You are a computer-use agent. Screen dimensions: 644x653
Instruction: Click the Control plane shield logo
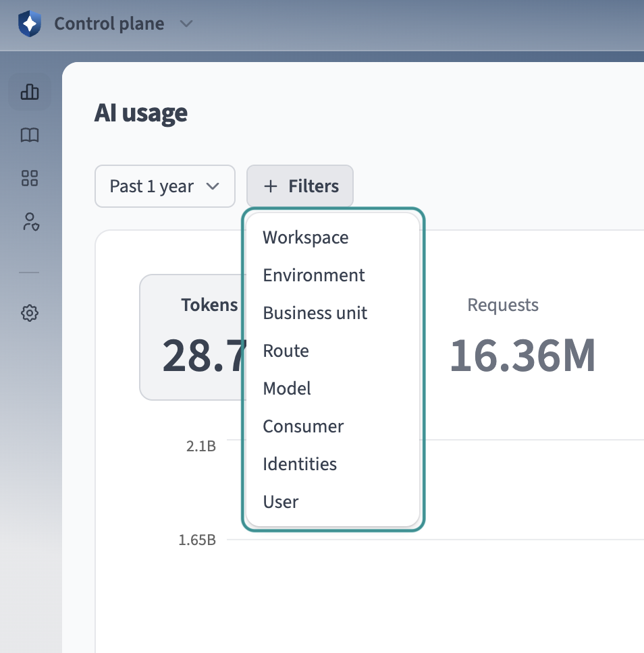coord(30,24)
